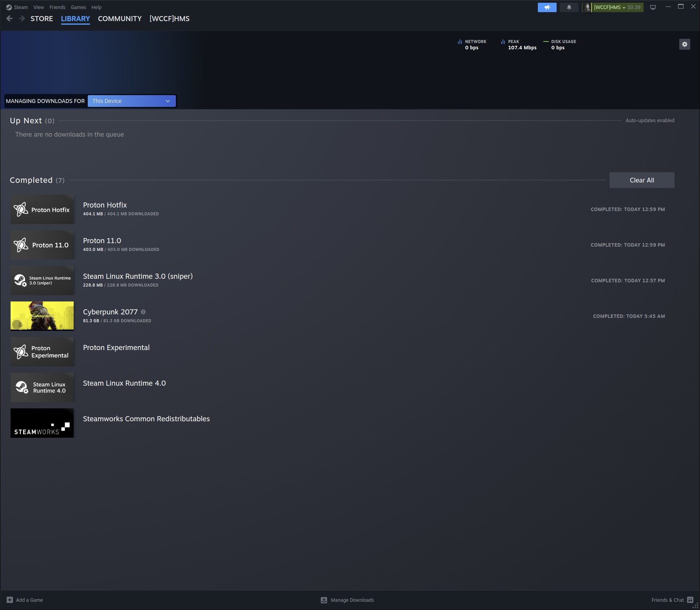Click the user avatar picture
Viewport: 700px width, 610px height.
(x=586, y=7)
